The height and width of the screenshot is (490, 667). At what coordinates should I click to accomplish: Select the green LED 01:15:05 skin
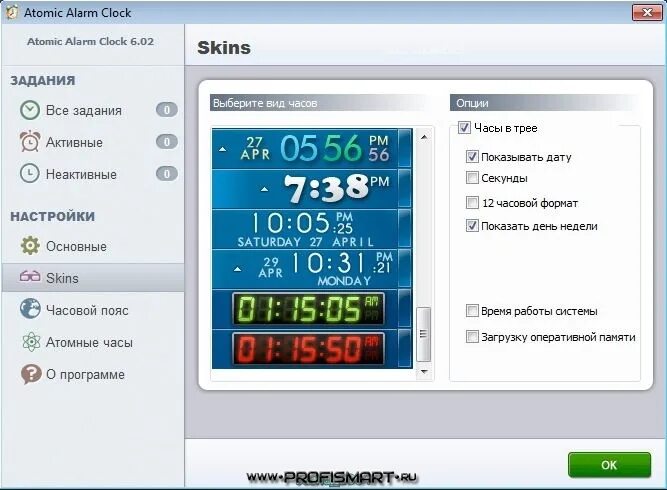312,309
